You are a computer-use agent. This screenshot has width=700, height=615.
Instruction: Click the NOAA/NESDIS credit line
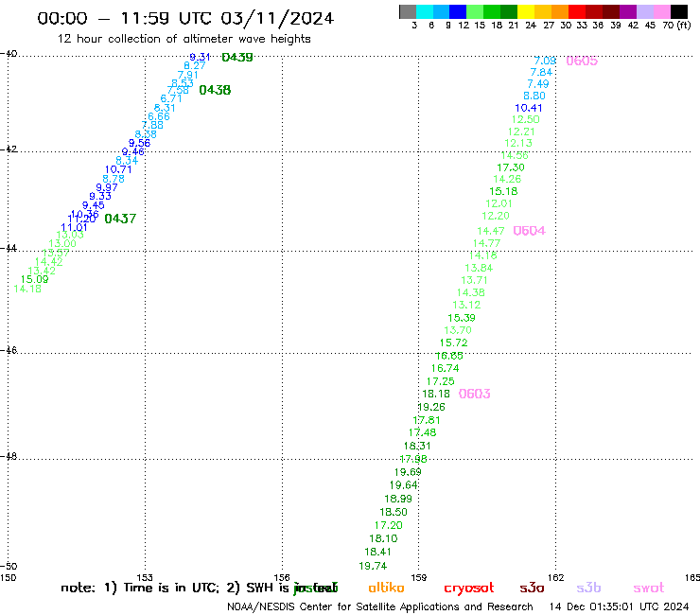click(x=380, y=607)
